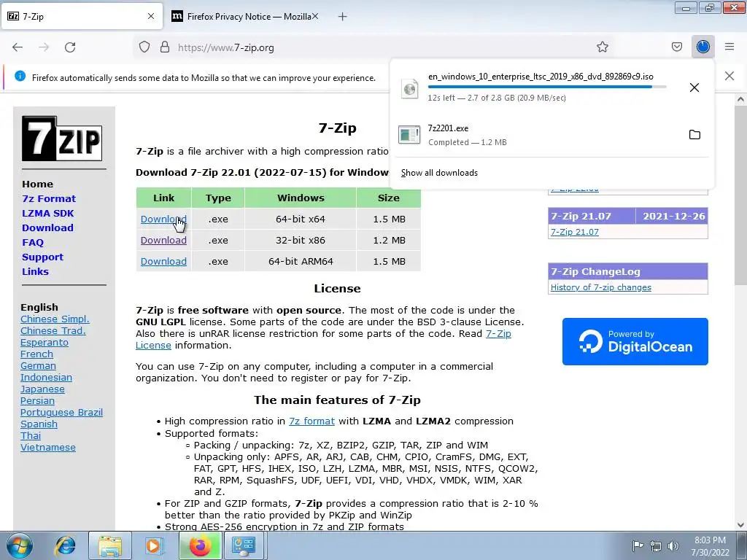This screenshot has width=747, height=560.
Task: Open the tracking protection shield icon
Action: [144, 47]
